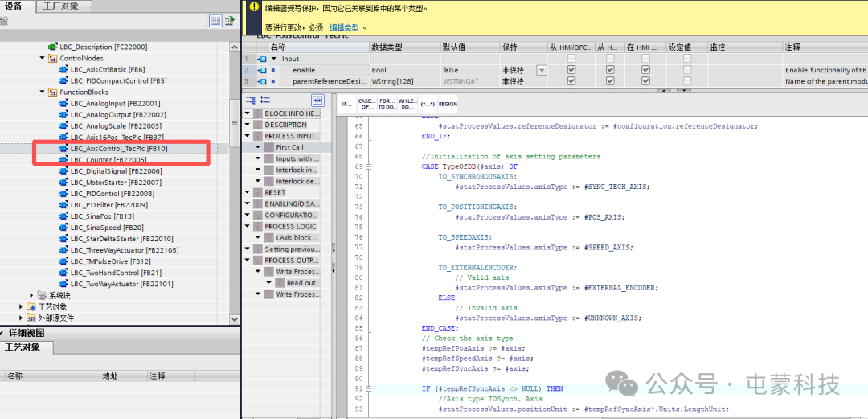This screenshot has width=868, height=419.
Task: Insert a REGION snippet from toolbar
Action: [x=448, y=104]
